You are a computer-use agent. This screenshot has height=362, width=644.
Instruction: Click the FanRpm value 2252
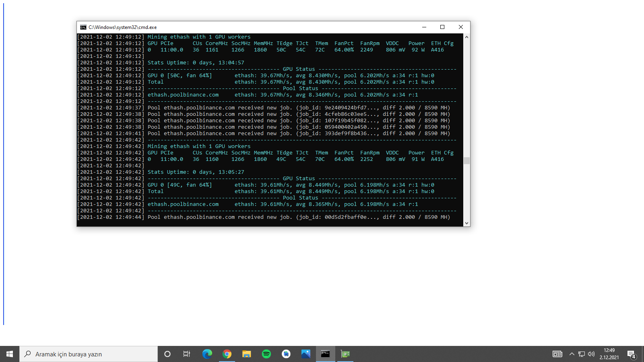coord(367,159)
